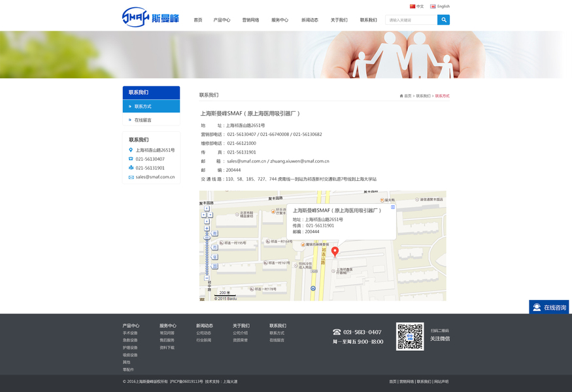The image size is (572, 392).
Task: Open 关于我们 in the top navigation
Action: 339,20
